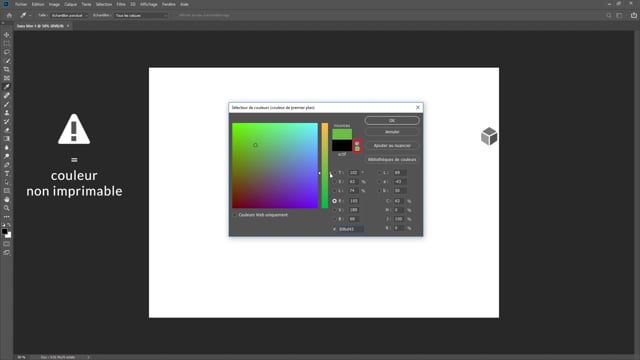The image size is (640, 360).
Task: Select the Path Selection tool
Action: coord(7,182)
